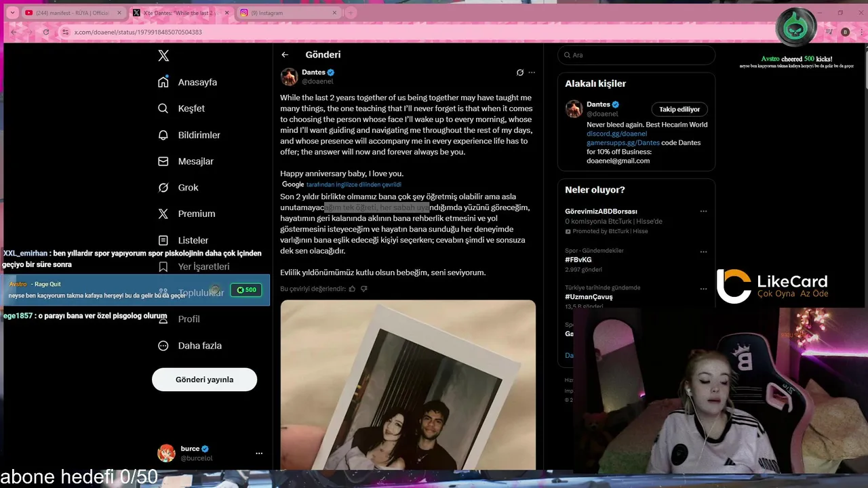Click Google translated-from-English link
This screenshot has width=868, height=488.
(x=353, y=184)
